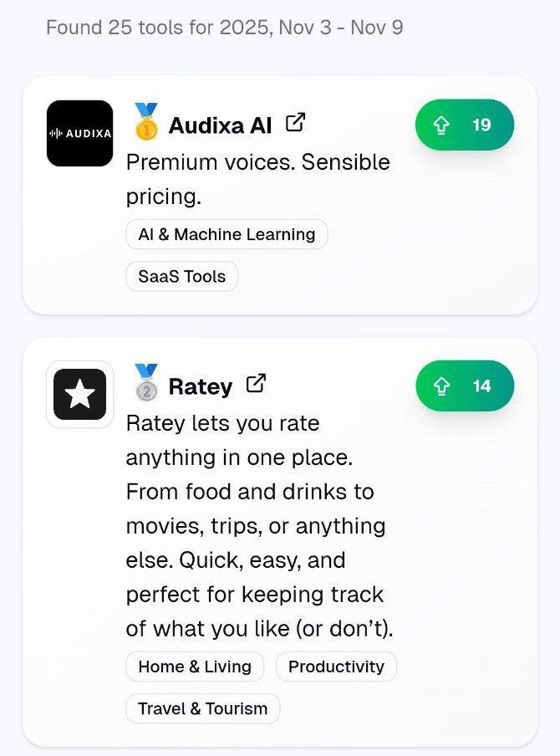
Task: Select the Home & Living tag
Action: pos(195,667)
